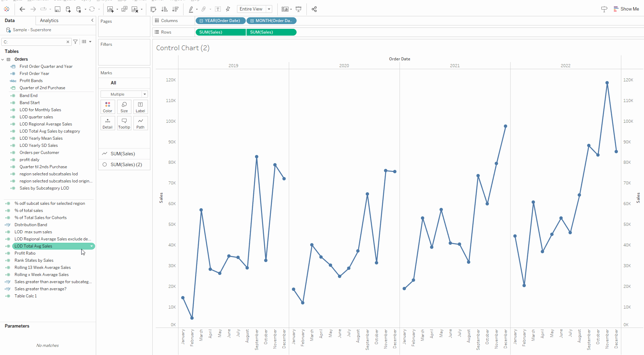Open Presentation mode icon

(x=299, y=9)
